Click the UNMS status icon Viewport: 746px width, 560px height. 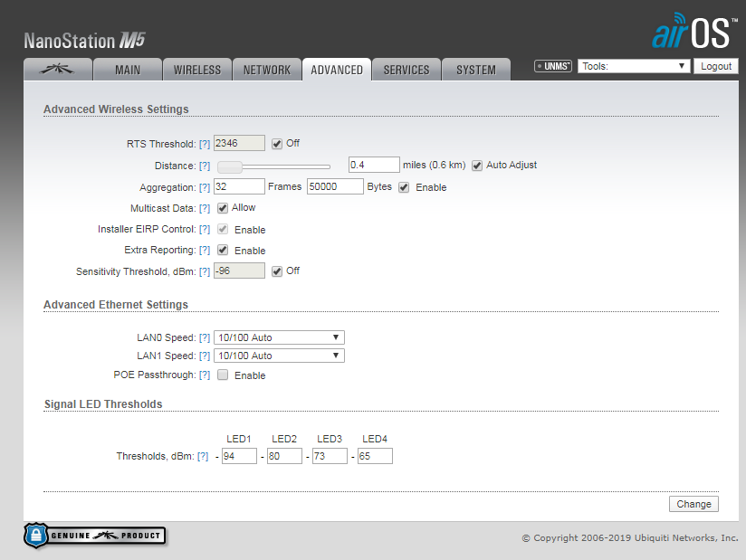pyautogui.click(x=553, y=66)
